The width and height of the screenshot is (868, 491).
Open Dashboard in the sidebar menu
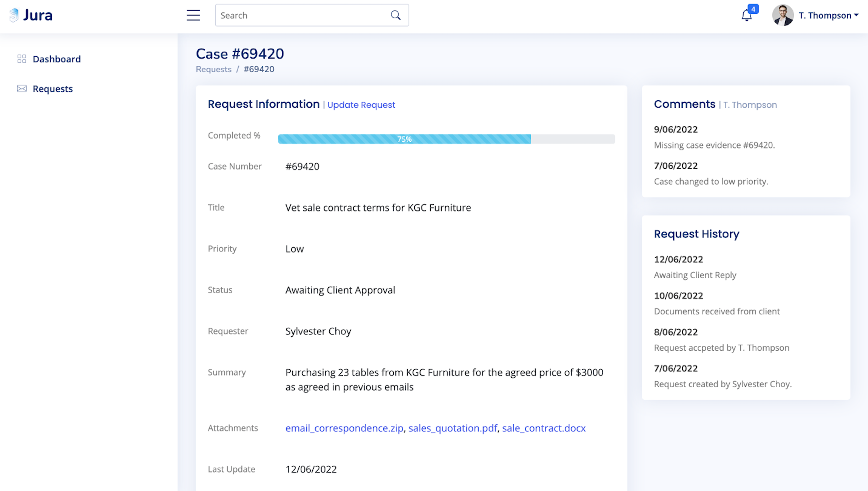[x=57, y=59]
